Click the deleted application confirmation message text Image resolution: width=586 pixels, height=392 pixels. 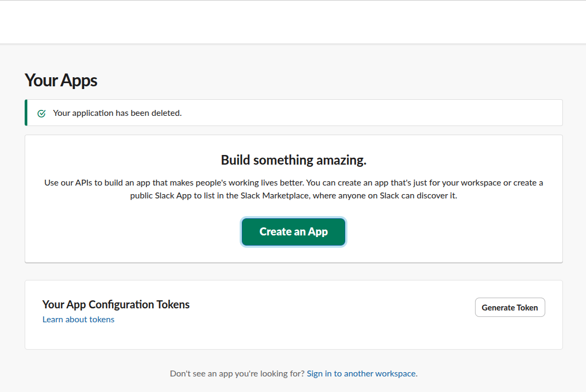[117, 113]
